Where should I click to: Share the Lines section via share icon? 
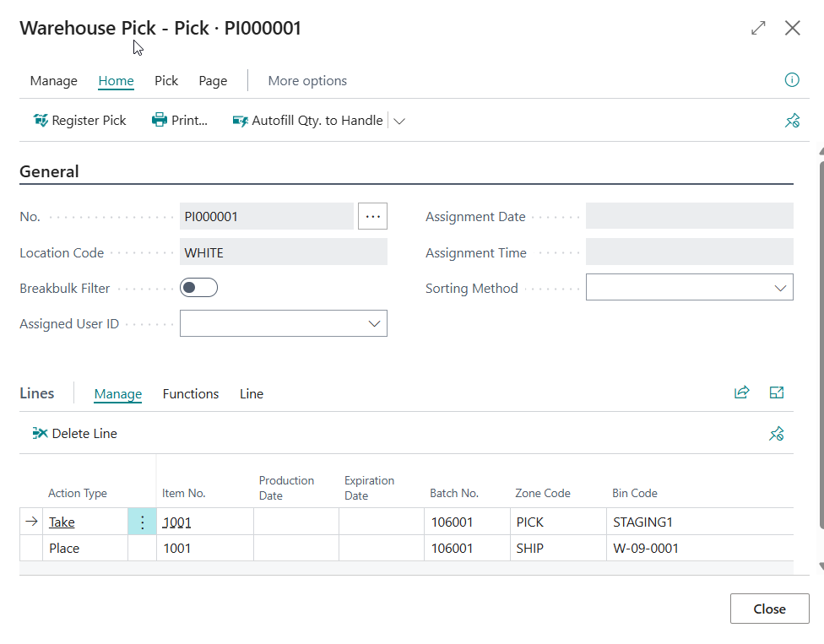(741, 392)
